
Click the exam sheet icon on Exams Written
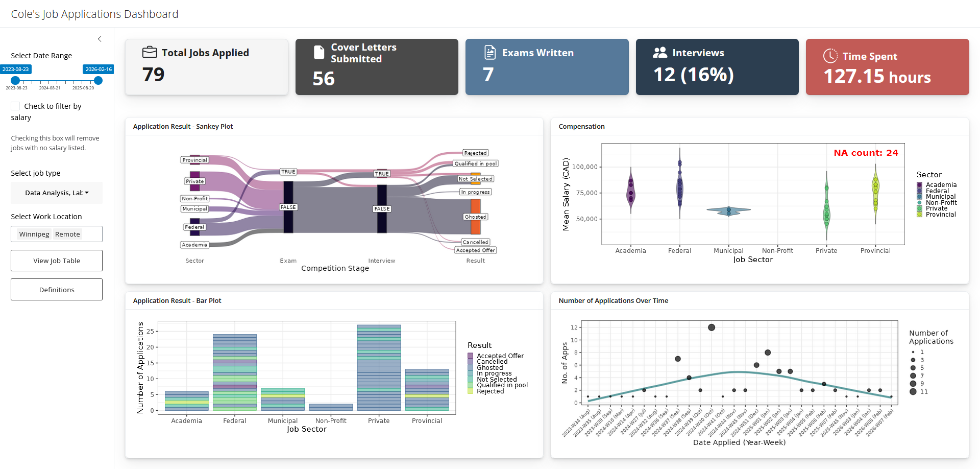tap(489, 53)
